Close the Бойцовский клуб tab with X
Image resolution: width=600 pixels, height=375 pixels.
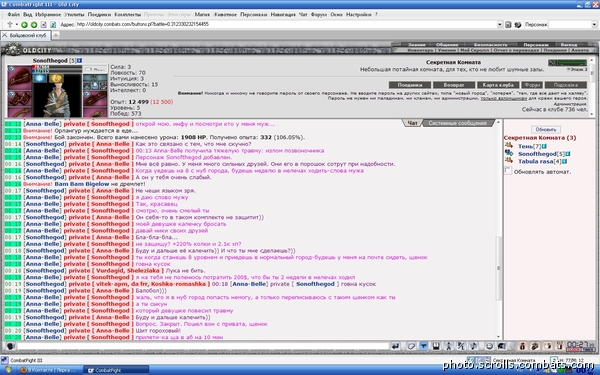(5, 35)
